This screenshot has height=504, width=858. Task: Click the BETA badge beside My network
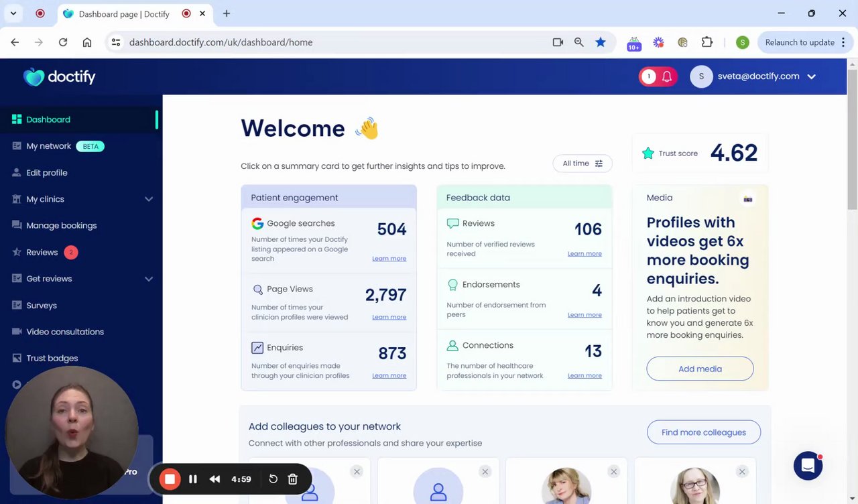tap(90, 146)
